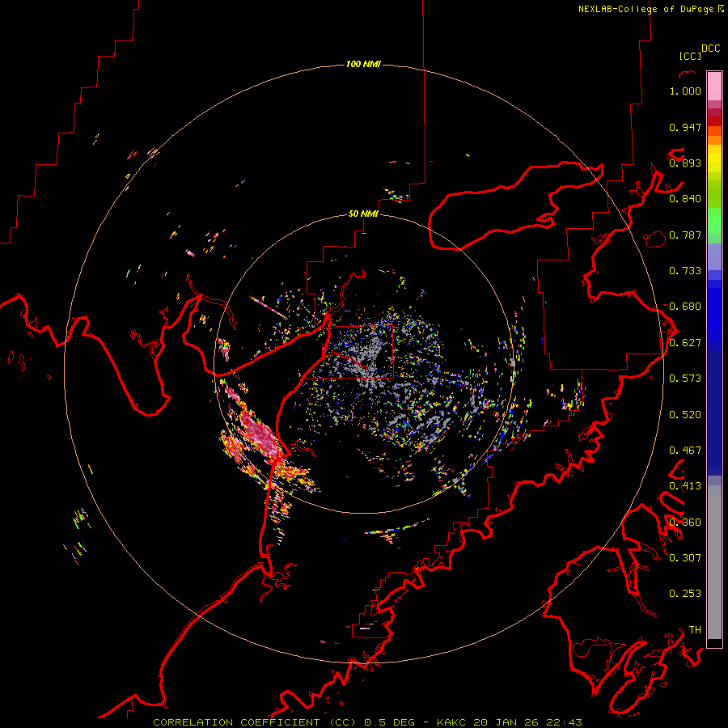Click the [CC] units label
Viewport: 728px width, 728px height.
690,56
